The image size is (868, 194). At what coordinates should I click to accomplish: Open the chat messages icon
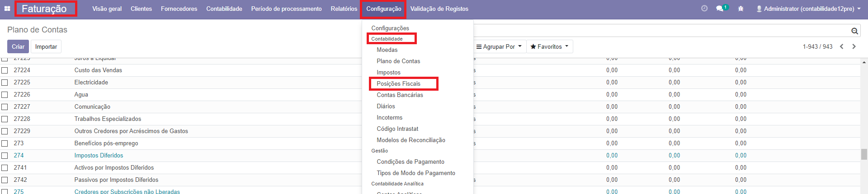point(720,9)
